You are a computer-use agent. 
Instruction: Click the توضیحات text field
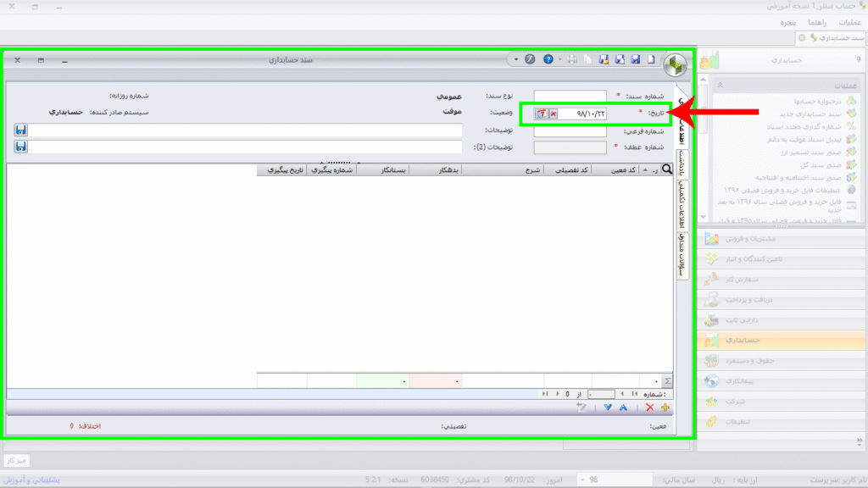point(245,130)
